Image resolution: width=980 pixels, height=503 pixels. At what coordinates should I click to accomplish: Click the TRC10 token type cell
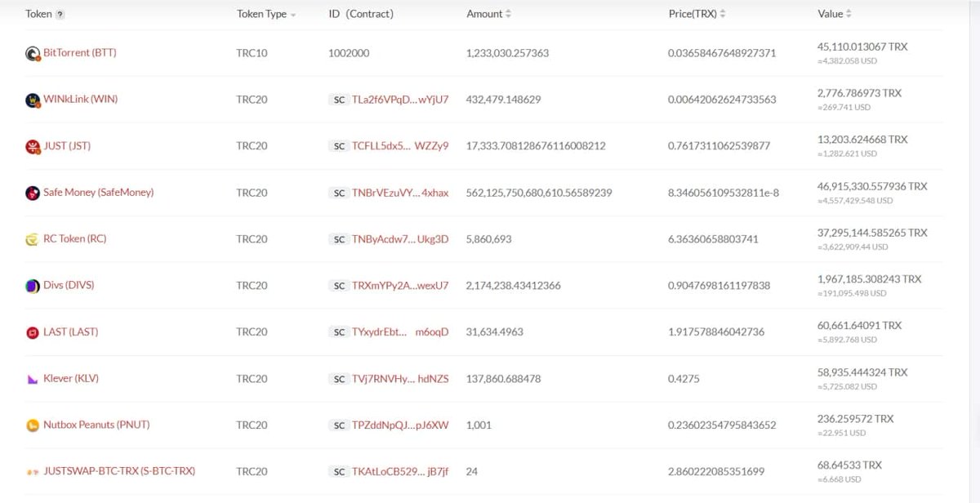(252, 53)
